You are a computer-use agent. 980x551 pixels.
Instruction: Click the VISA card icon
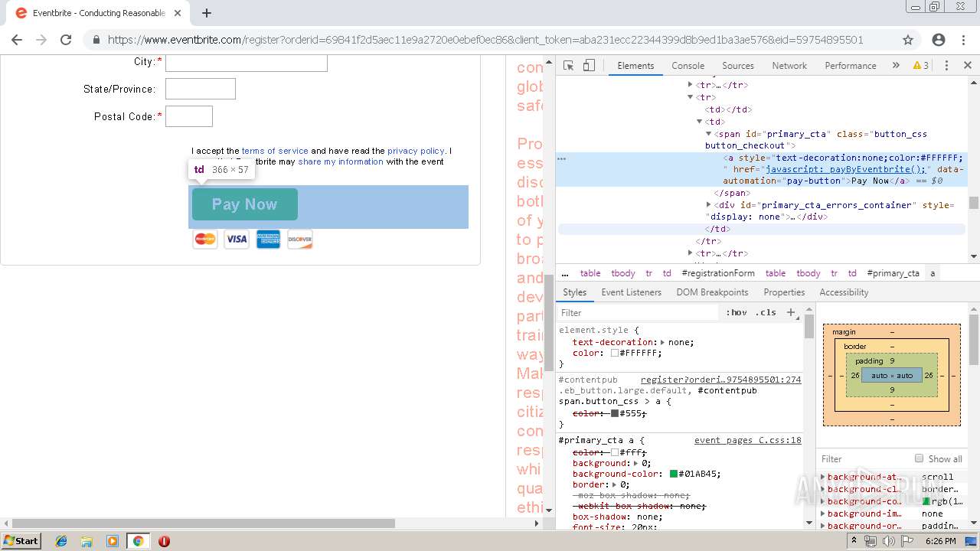pyautogui.click(x=237, y=240)
